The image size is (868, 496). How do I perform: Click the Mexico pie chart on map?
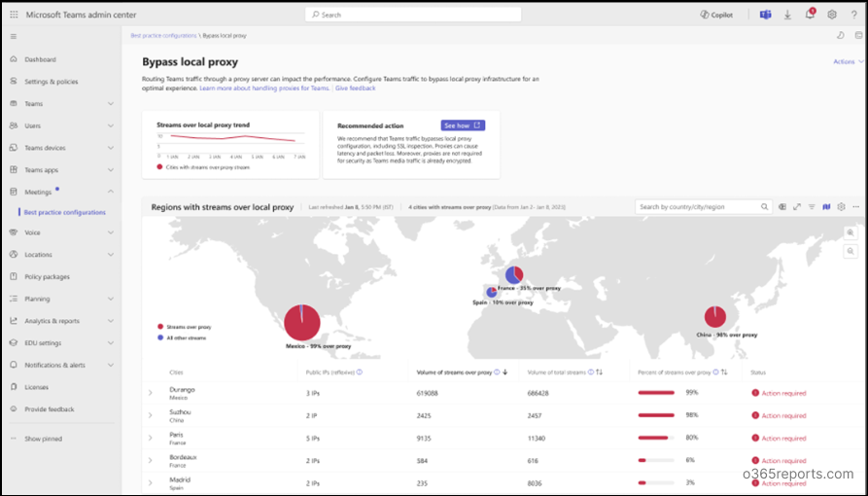[x=302, y=323]
